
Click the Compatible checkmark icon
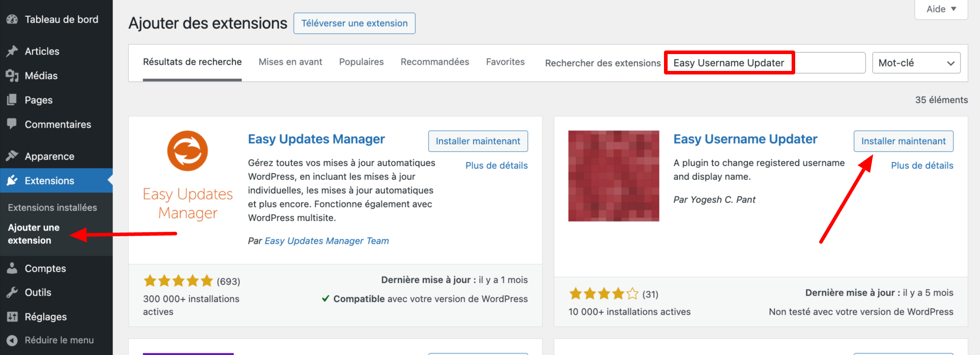tap(325, 298)
